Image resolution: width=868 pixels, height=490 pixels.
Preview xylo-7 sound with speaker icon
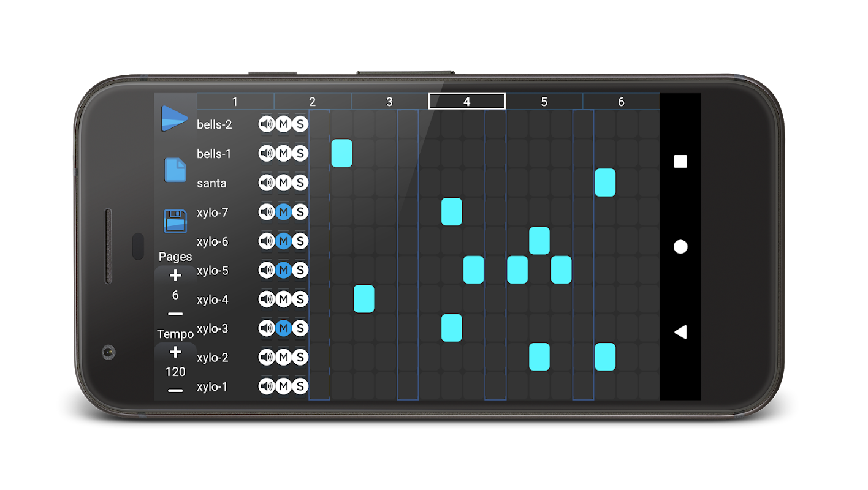pos(267,212)
